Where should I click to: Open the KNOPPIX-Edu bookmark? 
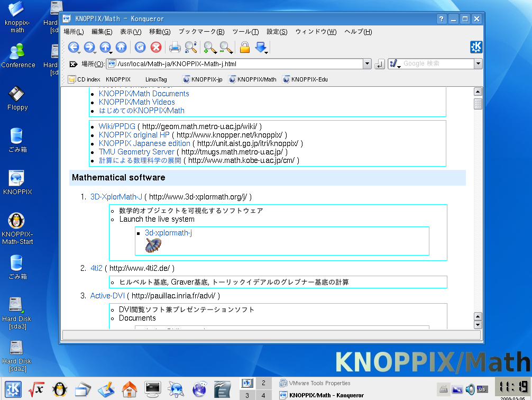click(x=305, y=79)
